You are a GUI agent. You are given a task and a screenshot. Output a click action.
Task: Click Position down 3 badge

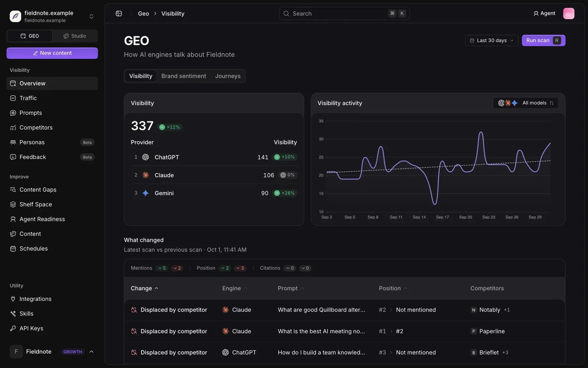tap(240, 268)
